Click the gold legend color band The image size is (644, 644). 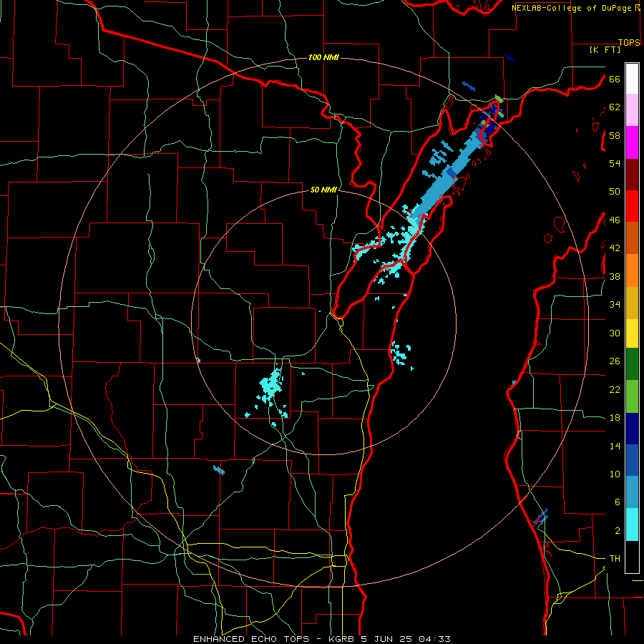click(632, 303)
